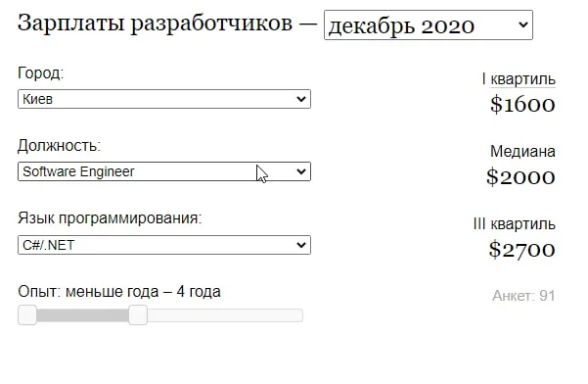Image resolution: width=588 pixels, height=384 pixels.
Task: Click the Зарплаты разработчиков heading
Action: point(155,24)
